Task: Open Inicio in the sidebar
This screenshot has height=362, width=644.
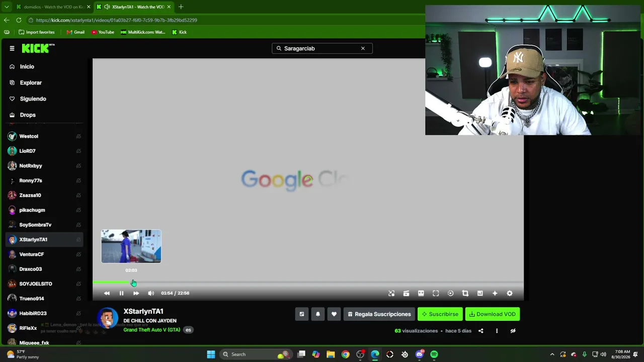Action: tap(27, 66)
